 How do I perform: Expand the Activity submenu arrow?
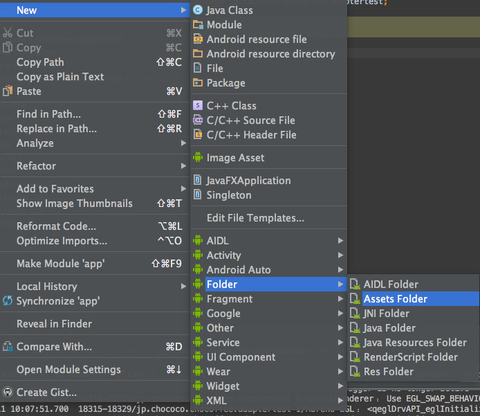point(340,255)
